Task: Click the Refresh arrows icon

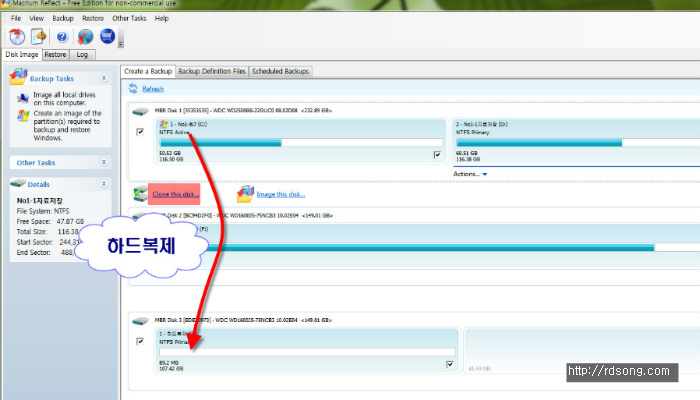Action: [x=133, y=89]
